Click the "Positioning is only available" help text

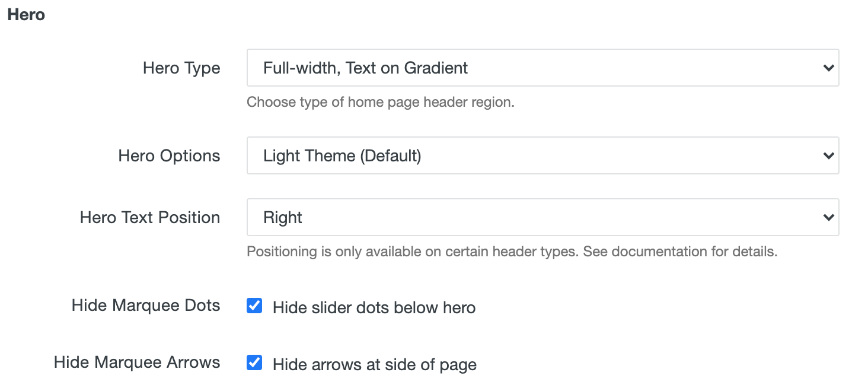(x=512, y=252)
